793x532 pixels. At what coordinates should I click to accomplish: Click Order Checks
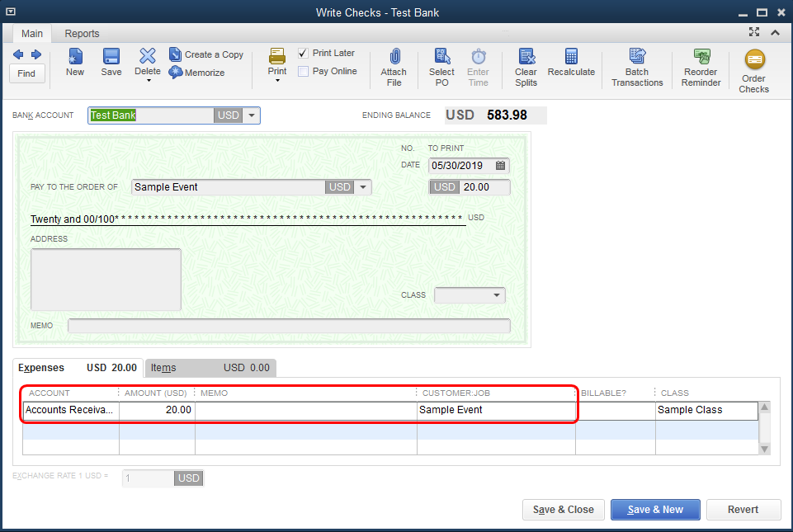tap(753, 71)
